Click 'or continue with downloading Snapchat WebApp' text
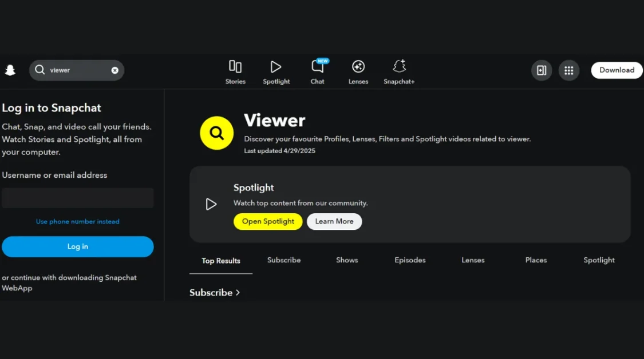This screenshot has width=644, height=359. [x=69, y=283]
